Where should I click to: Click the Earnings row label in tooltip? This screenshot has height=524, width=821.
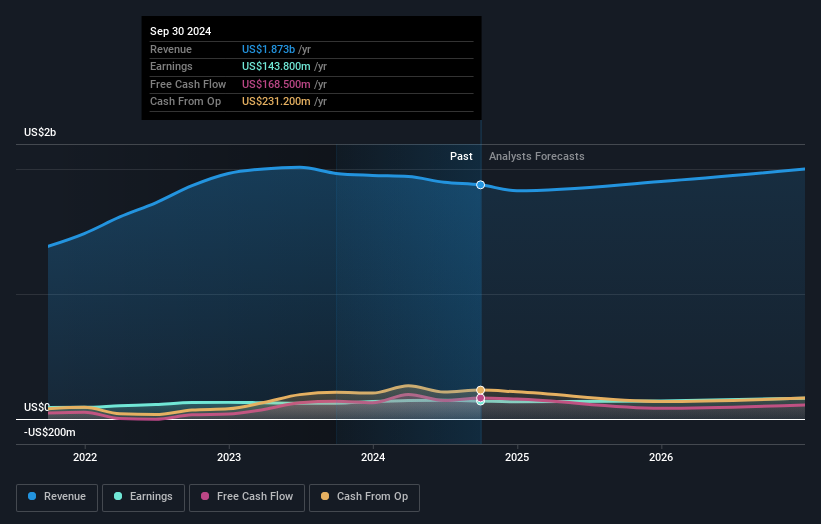point(171,66)
